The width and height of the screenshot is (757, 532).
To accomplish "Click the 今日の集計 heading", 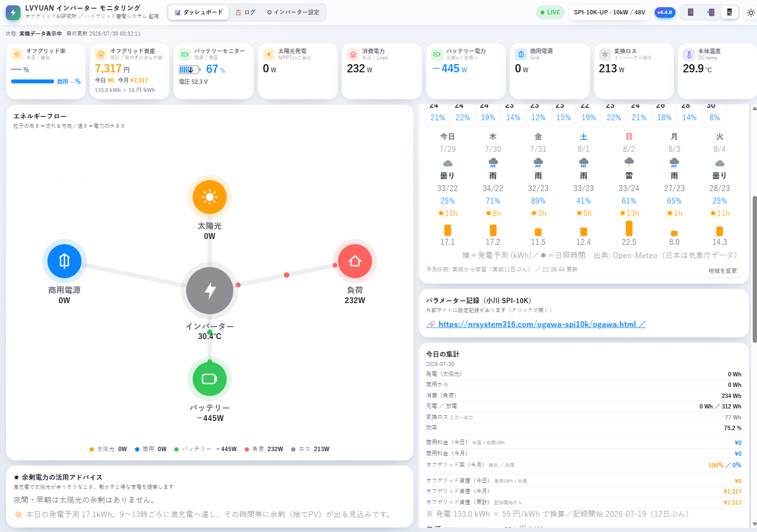I will pyautogui.click(x=442, y=354).
